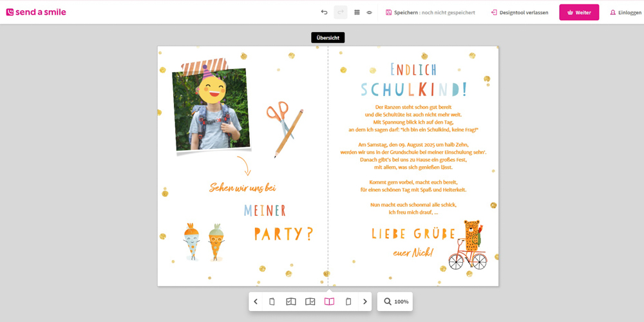644x322 pixels.
Task: Select the leopard on bicycle illustration
Action: click(468, 245)
